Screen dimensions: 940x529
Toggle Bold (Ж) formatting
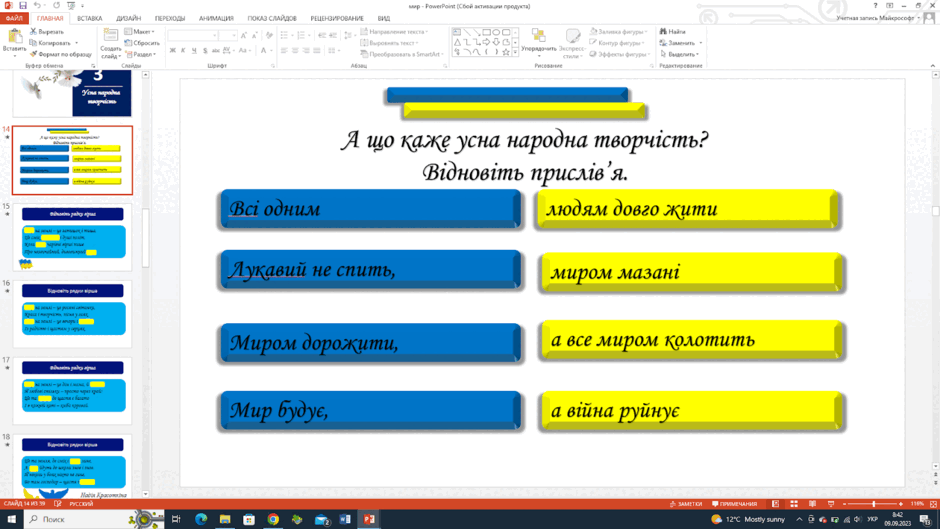(x=173, y=50)
